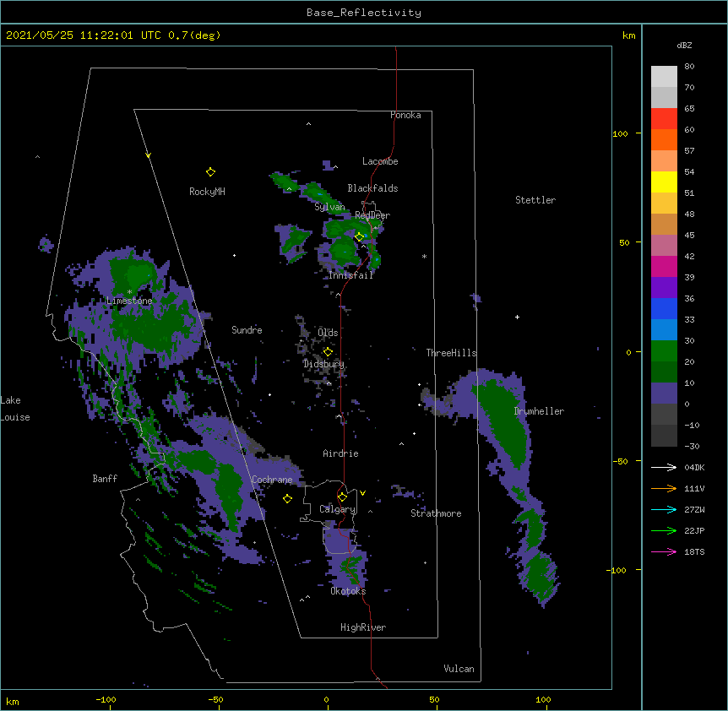Click the ThreeHills city label
This screenshot has width=728, height=711.
(451, 353)
